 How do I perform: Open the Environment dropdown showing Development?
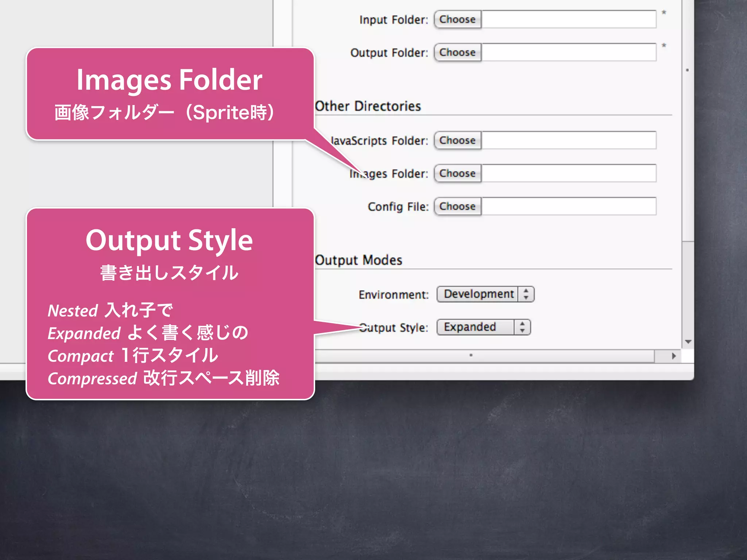click(x=485, y=294)
